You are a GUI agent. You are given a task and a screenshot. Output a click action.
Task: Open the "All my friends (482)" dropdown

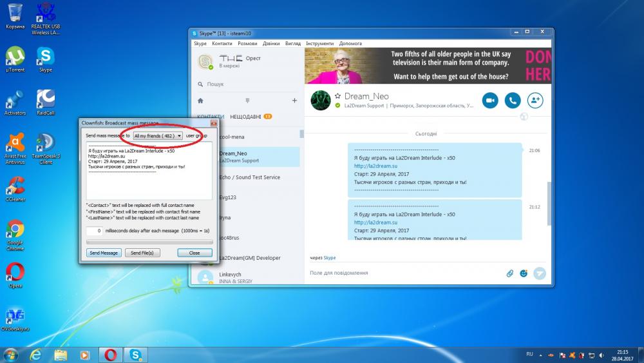(157, 136)
